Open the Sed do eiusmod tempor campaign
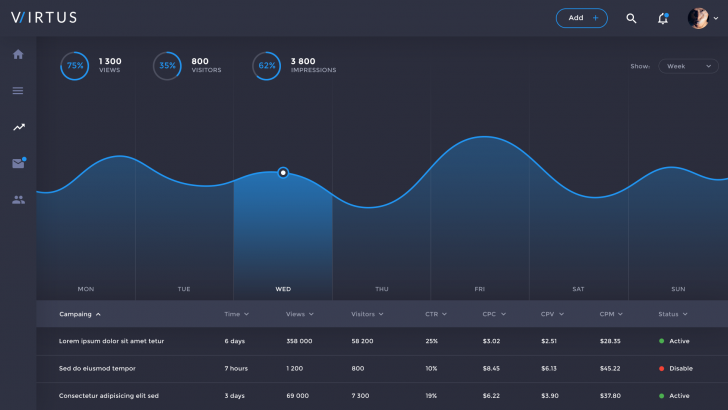Screen dimensions: 728x410 [97, 368]
